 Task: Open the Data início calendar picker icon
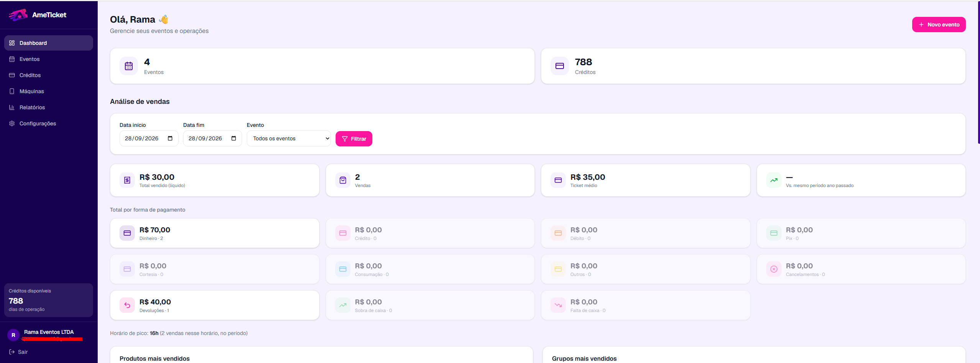coord(170,138)
